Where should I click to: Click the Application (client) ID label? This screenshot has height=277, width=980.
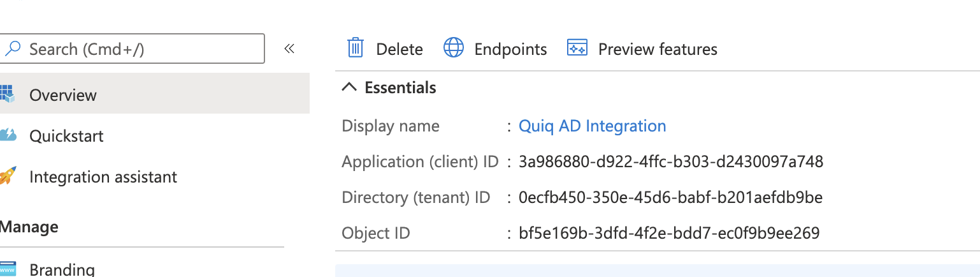pos(420,161)
